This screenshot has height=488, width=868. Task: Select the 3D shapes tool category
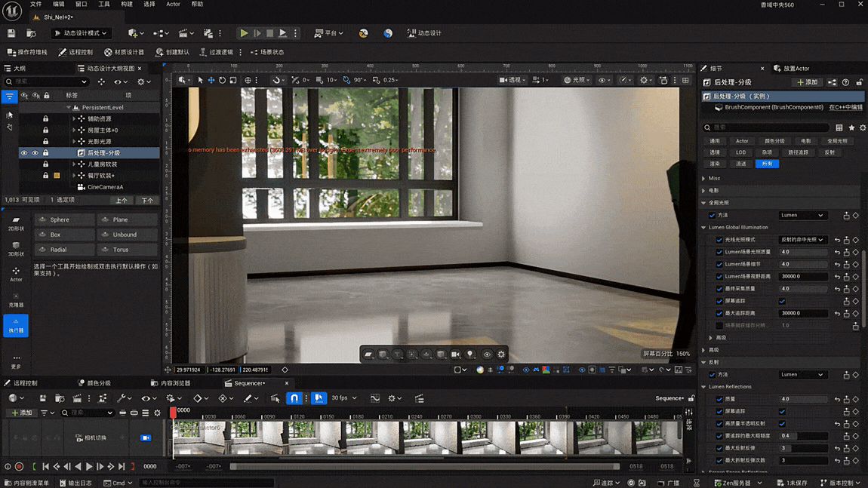click(x=16, y=248)
